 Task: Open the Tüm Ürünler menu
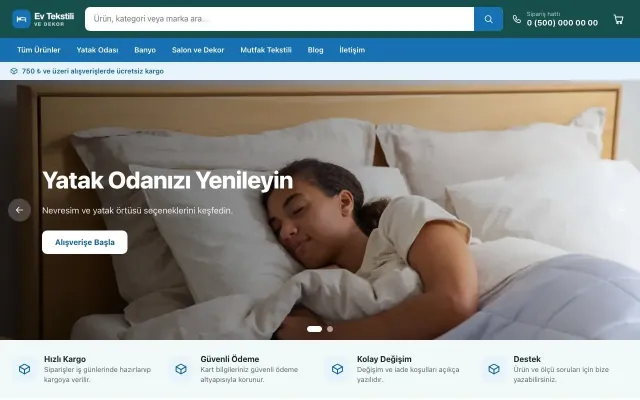click(x=39, y=50)
